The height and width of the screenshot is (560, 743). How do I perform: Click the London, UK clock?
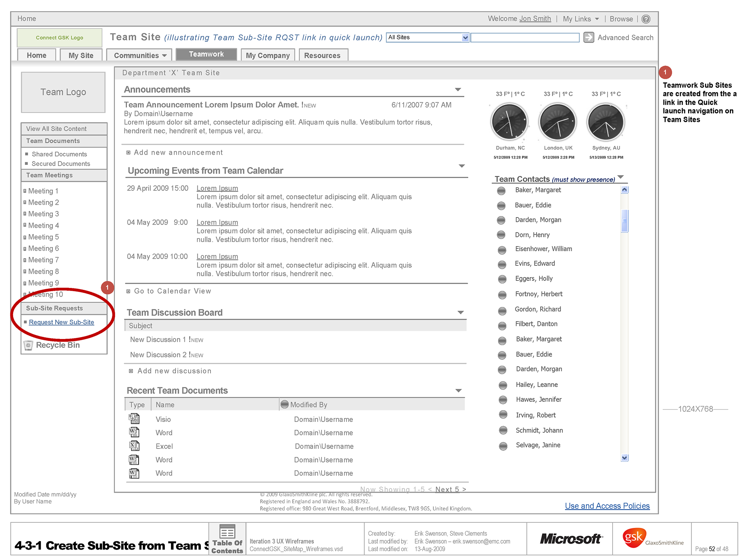click(558, 122)
